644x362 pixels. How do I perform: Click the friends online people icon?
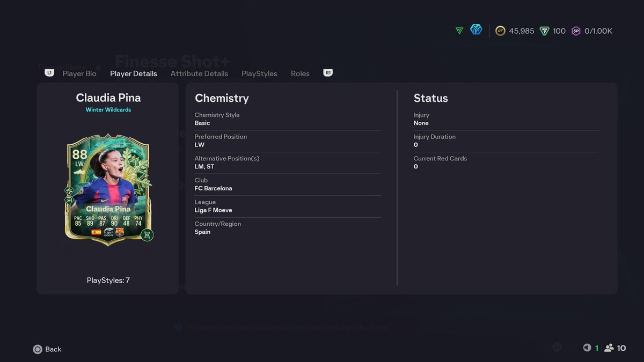609,348
